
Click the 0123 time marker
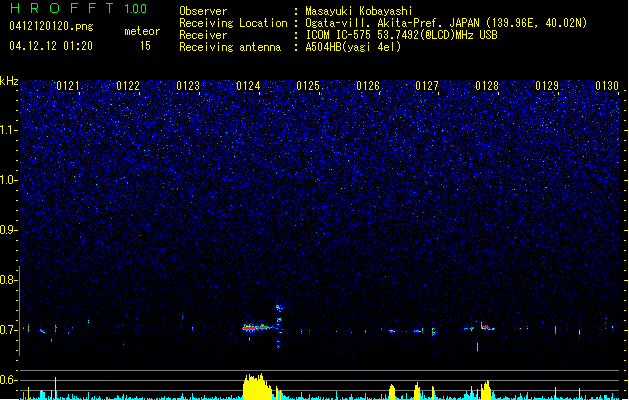tap(188, 86)
